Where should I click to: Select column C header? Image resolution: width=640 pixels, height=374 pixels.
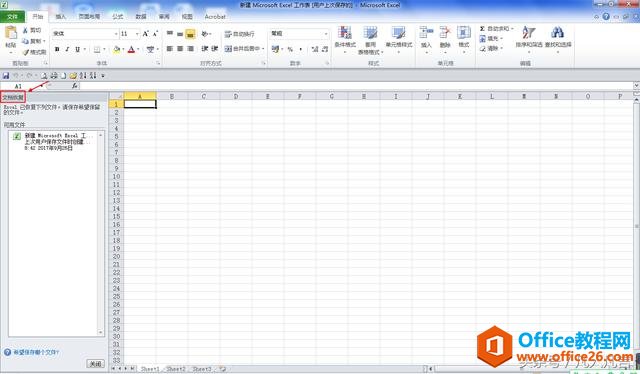pyautogui.click(x=204, y=96)
